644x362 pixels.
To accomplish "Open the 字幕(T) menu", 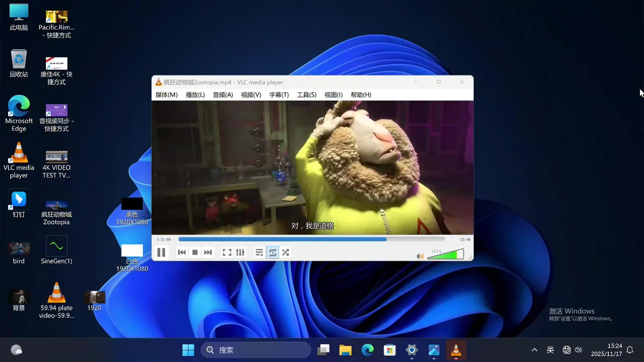I will pyautogui.click(x=279, y=95).
